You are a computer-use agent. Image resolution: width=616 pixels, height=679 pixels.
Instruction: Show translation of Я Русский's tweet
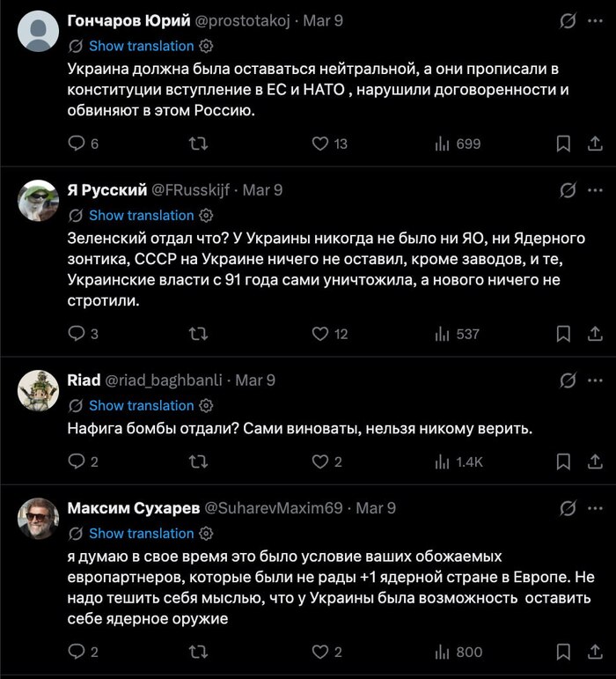tap(141, 215)
